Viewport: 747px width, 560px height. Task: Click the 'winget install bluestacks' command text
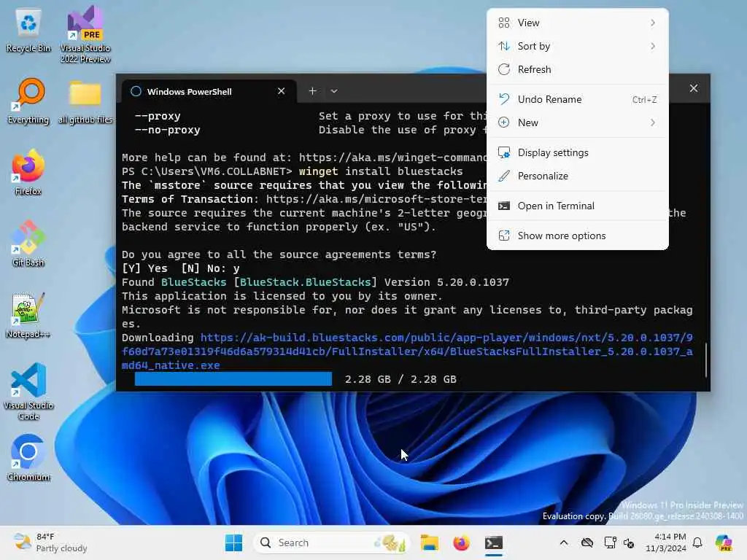pyautogui.click(x=381, y=171)
